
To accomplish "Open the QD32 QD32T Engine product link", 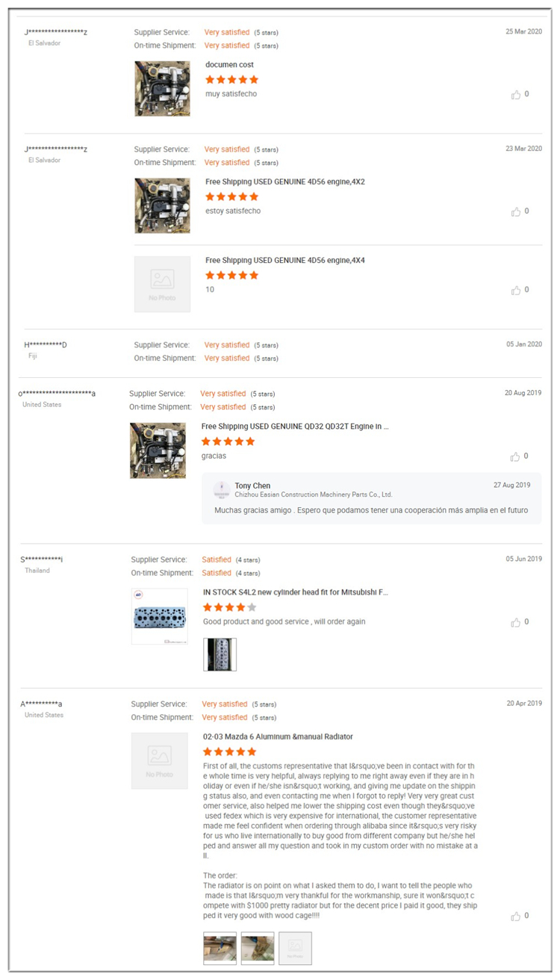I will (295, 427).
